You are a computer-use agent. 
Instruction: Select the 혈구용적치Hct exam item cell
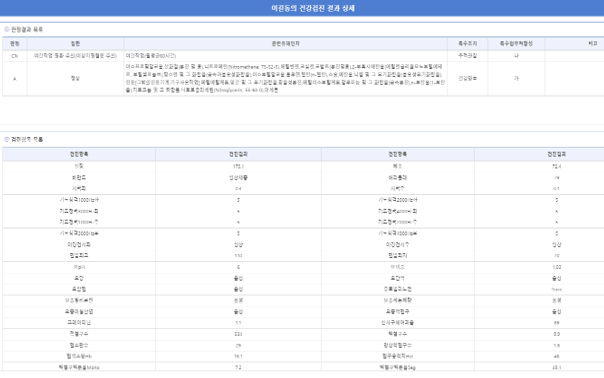398,356
